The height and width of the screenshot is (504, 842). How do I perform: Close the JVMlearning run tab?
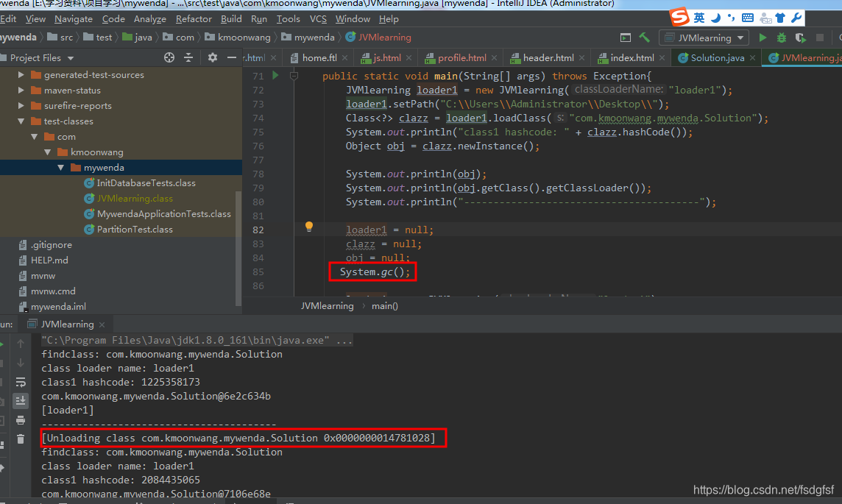102,324
